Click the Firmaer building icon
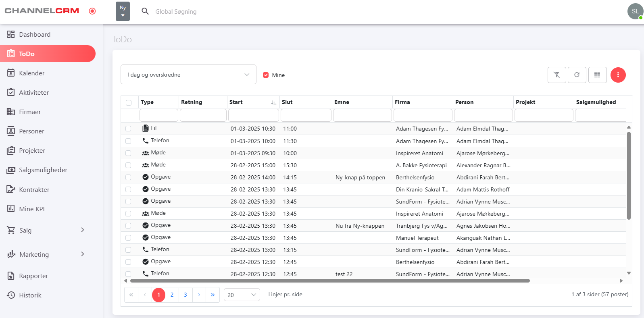 point(11,112)
